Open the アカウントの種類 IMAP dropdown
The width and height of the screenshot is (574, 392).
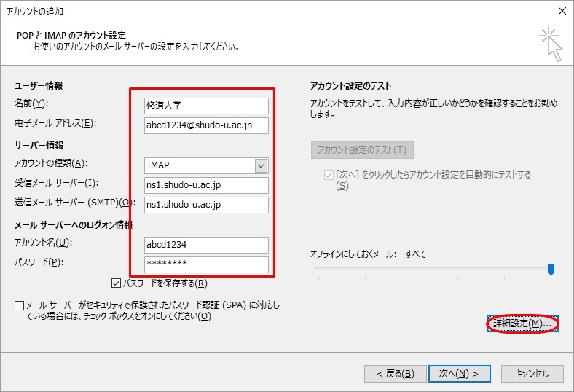click(261, 165)
